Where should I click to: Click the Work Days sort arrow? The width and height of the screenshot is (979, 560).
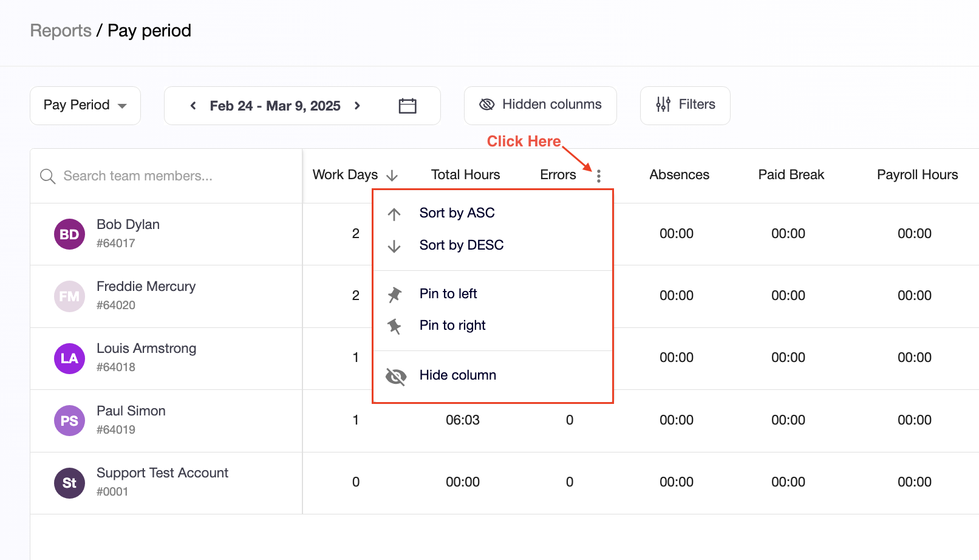pyautogui.click(x=392, y=176)
